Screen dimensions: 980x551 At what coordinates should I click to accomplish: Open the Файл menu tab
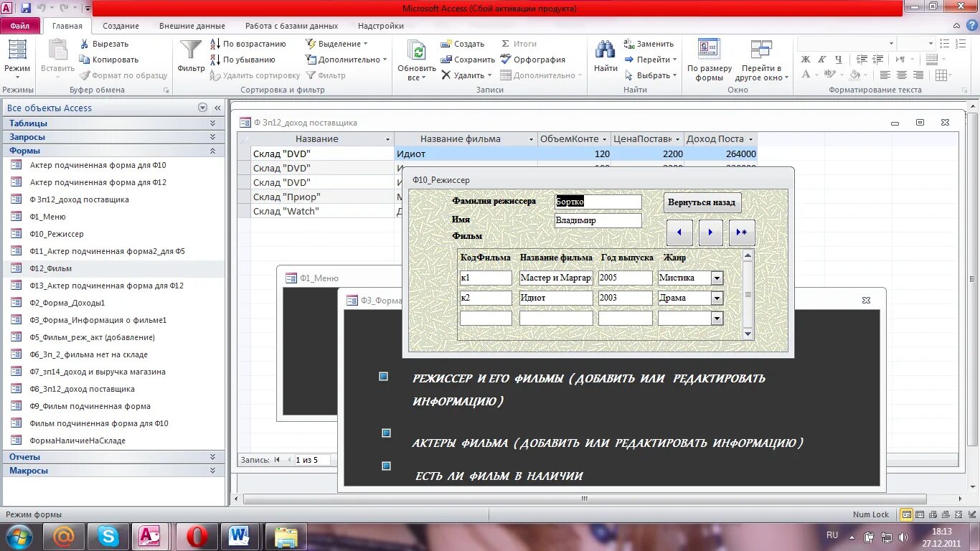click(x=20, y=26)
